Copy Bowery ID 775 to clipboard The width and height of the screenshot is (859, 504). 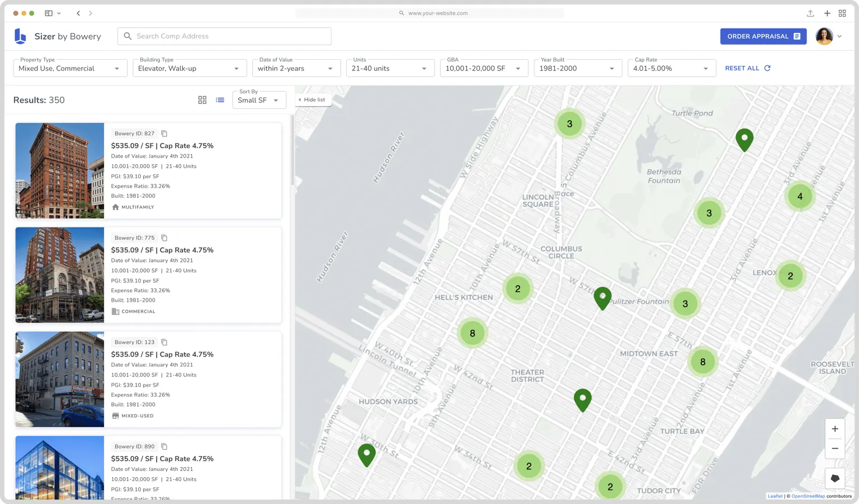coord(164,238)
